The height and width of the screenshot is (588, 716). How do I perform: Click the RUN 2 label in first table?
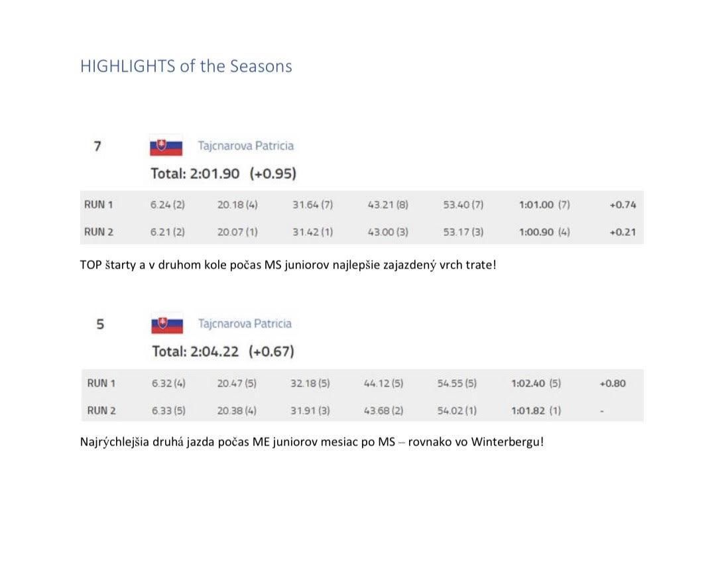[x=99, y=232]
